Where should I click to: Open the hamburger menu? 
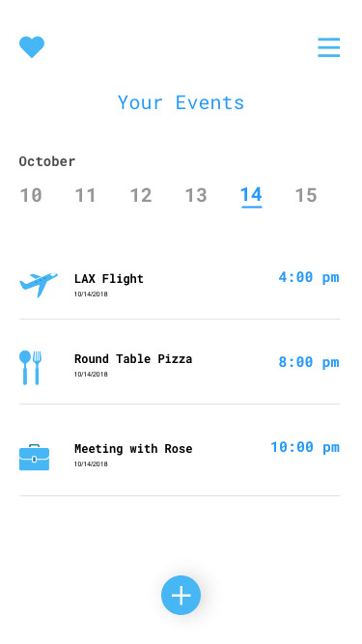tap(329, 47)
